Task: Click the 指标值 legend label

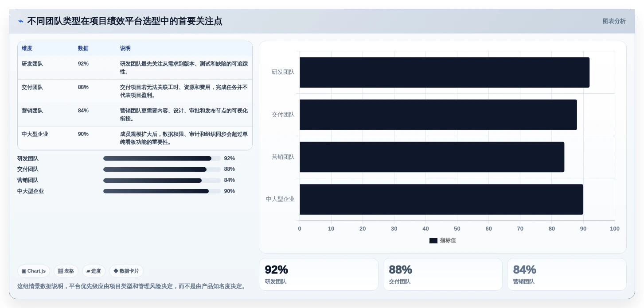Action: 448,241
